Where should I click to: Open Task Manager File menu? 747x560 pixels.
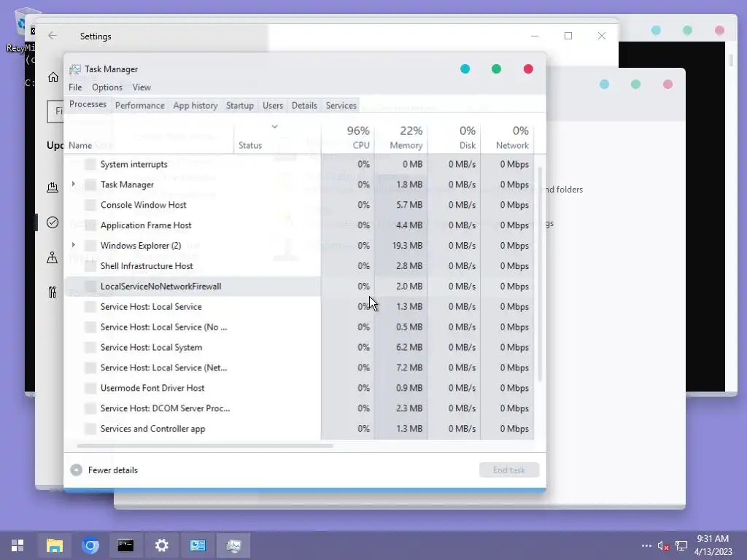pos(75,87)
